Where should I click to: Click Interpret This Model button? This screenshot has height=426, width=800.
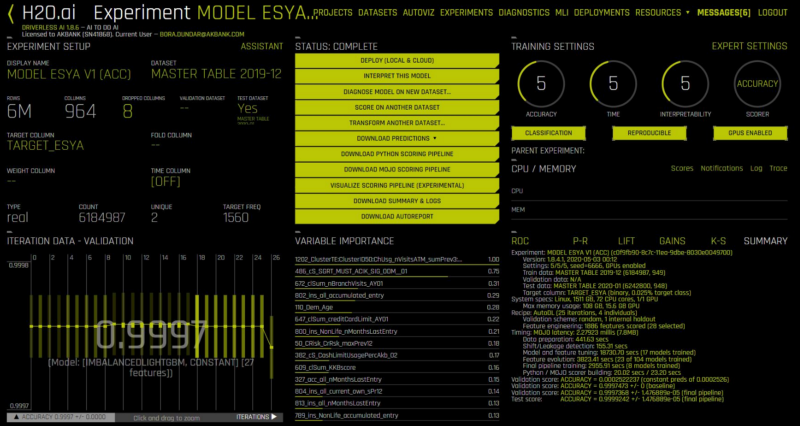(x=397, y=76)
